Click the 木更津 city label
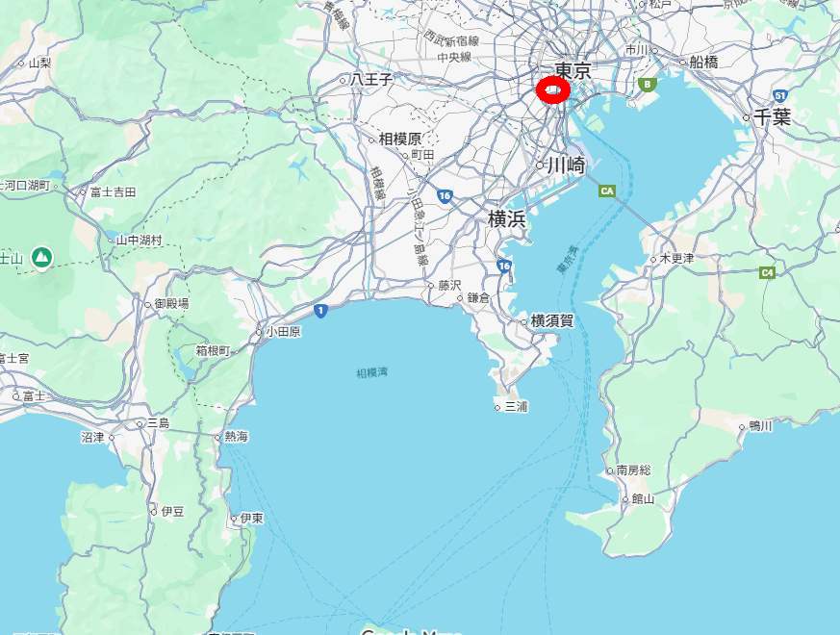 (x=676, y=258)
